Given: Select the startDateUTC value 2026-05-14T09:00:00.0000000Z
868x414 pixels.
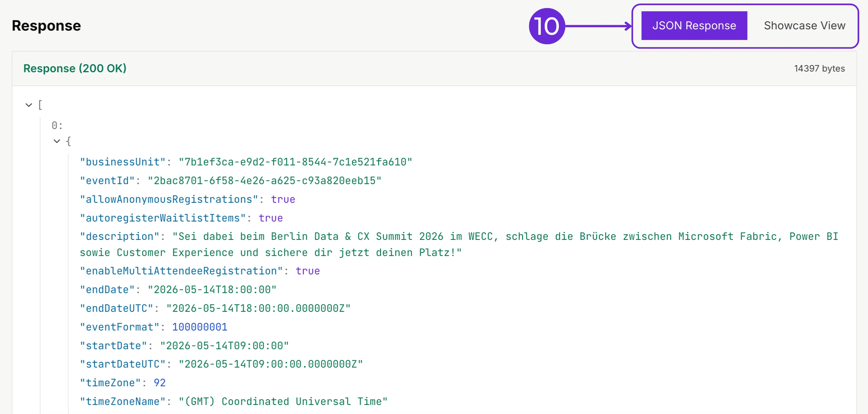Looking at the screenshot, I should click(x=271, y=364).
